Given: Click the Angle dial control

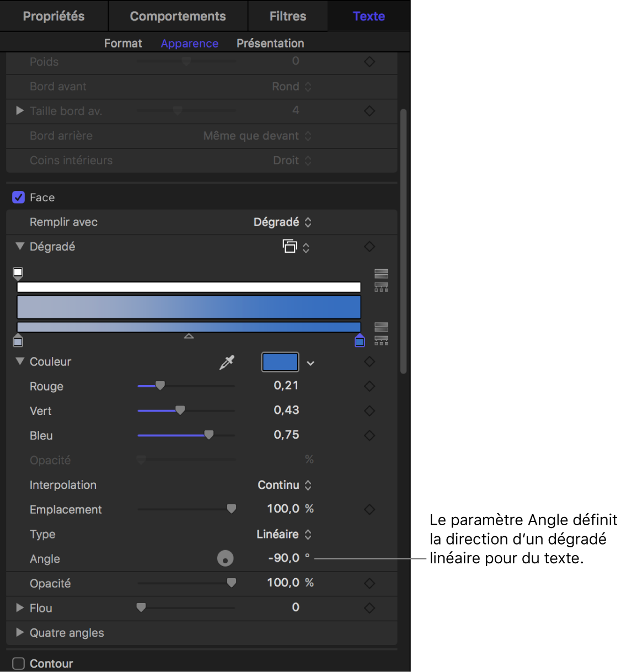Looking at the screenshot, I should 225,558.
